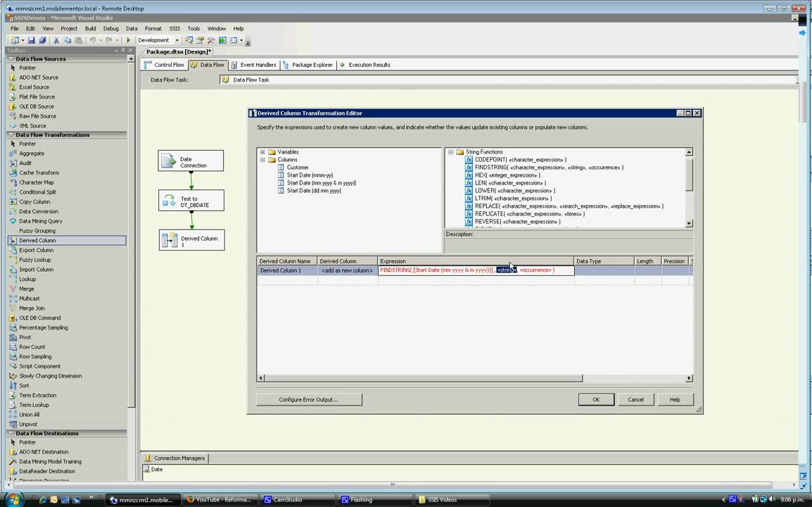
Task: Collapse the String Functions folder node
Action: click(450, 152)
